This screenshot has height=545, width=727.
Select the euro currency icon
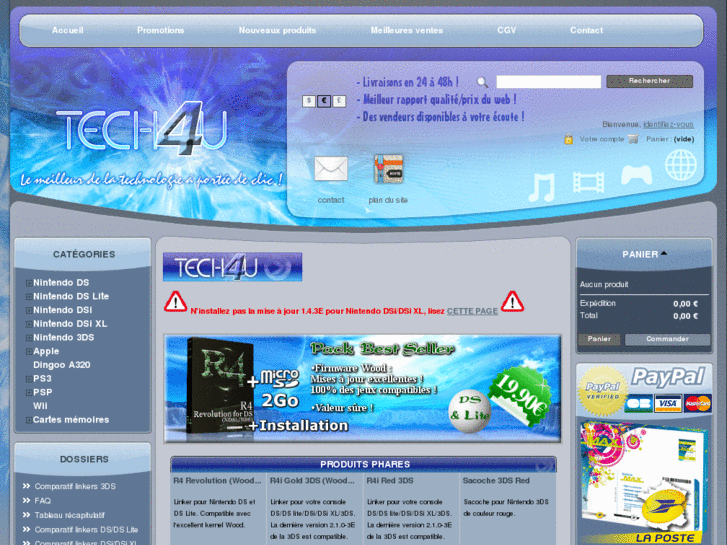pyautogui.click(x=324, y=101)
